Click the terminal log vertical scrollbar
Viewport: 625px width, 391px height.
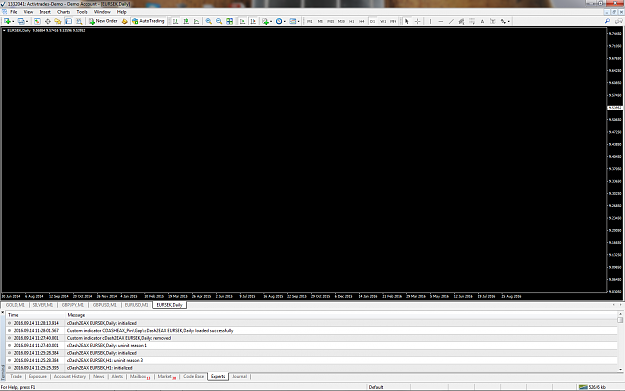(620, 342)
